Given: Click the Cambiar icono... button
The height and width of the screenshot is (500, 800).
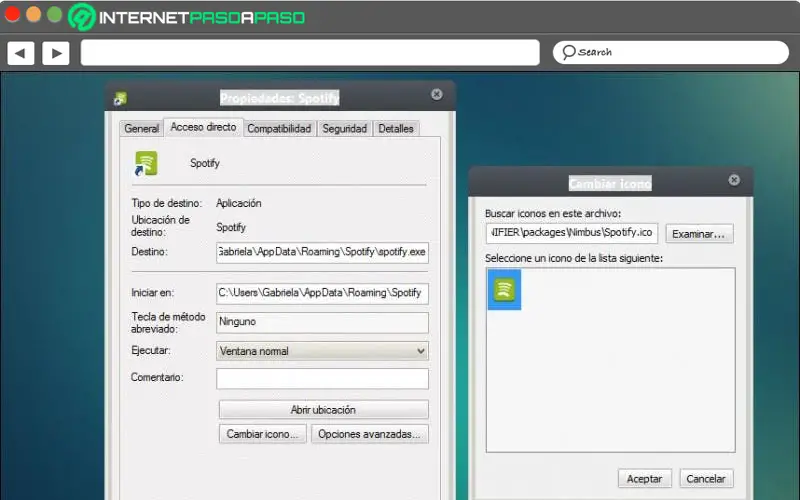Looking at the screenshot, I should (x=263, y=434).
